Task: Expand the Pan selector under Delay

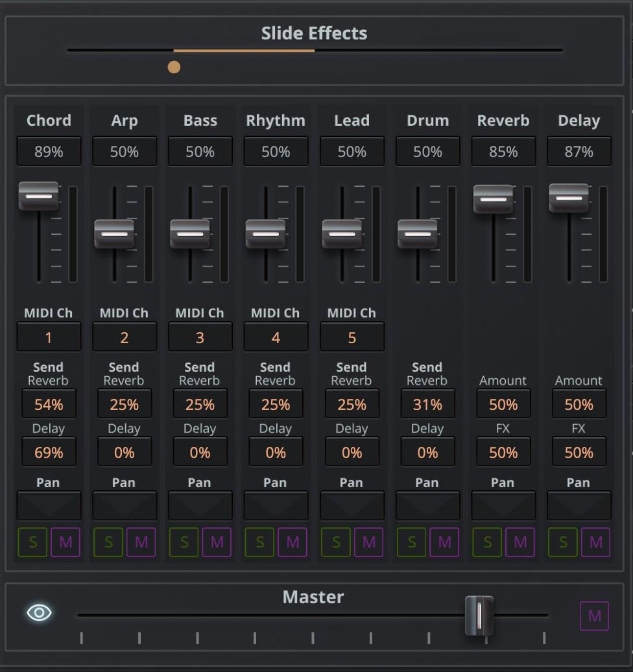Action: 579,506
